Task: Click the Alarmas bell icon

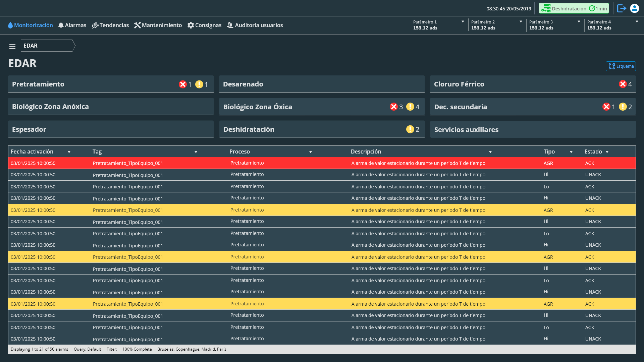Action: pyautogui.click(x=61, y=25)
